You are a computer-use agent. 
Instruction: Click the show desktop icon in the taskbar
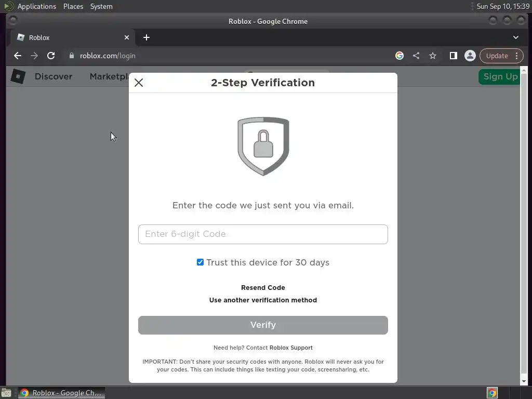tap(6, 393)
